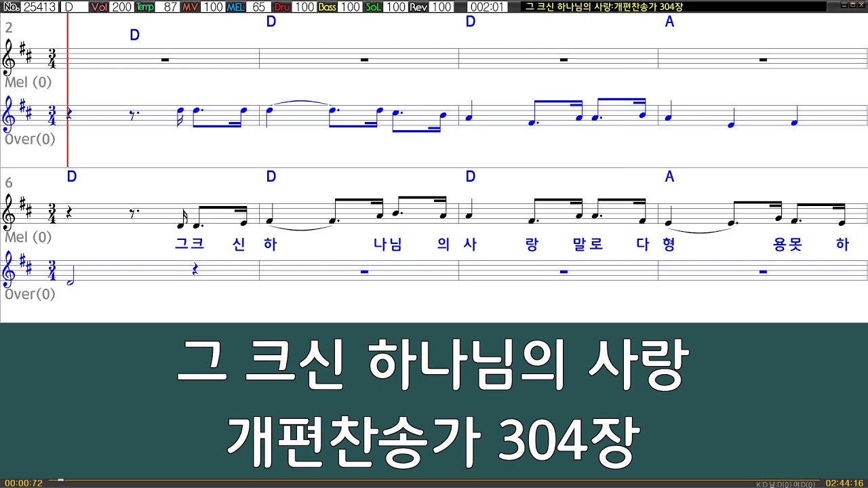Click Mel (0) label under measure 6

[28, 238]
